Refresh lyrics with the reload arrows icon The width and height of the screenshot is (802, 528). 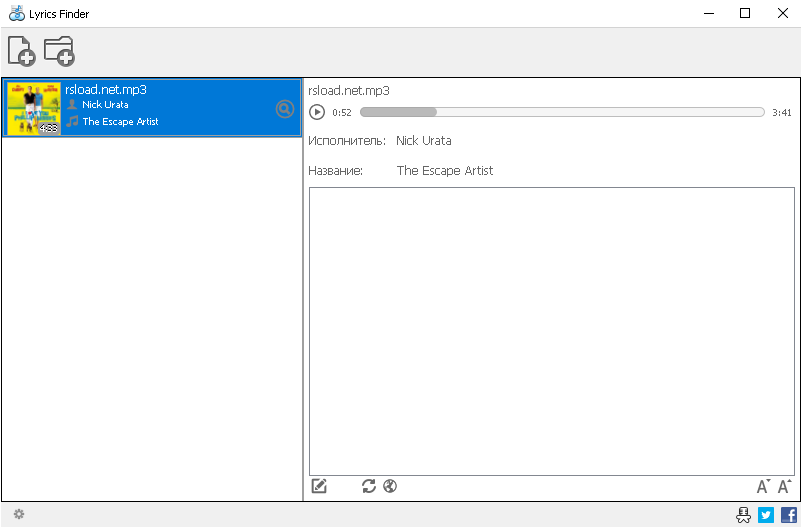click(x=369, y=486)
